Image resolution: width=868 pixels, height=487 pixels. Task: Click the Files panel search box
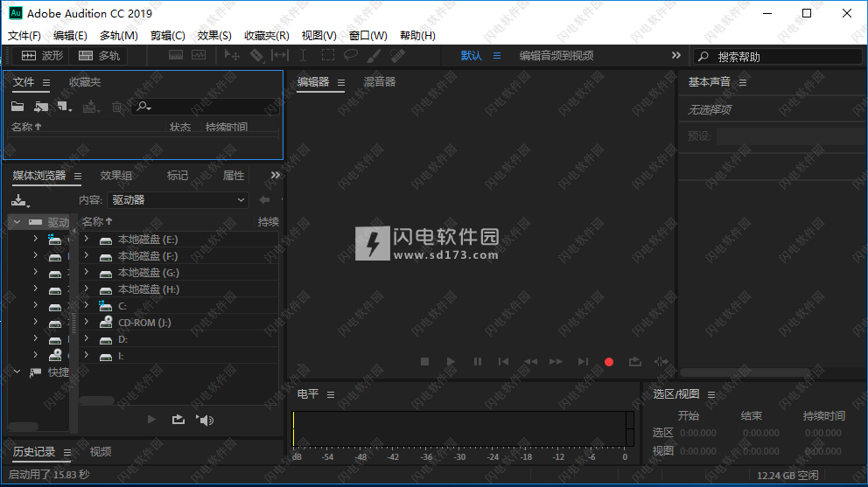coord(206,107)
